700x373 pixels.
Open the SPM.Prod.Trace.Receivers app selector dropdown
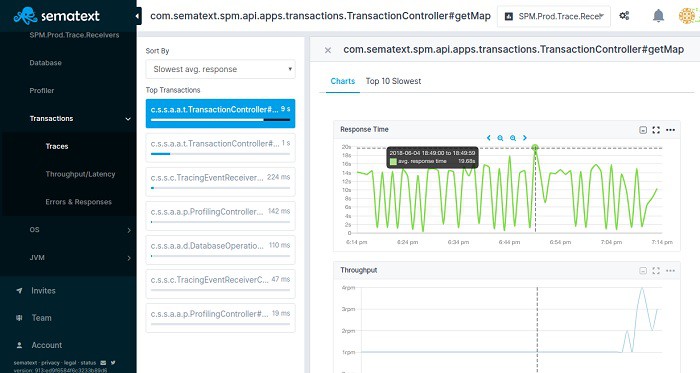554,17
